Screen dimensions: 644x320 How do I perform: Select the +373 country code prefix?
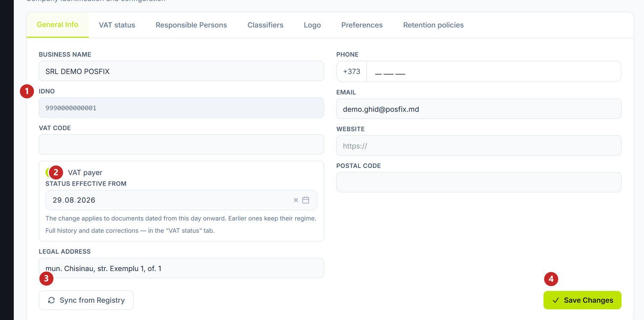pyautogui.click(x=352, y=71)
